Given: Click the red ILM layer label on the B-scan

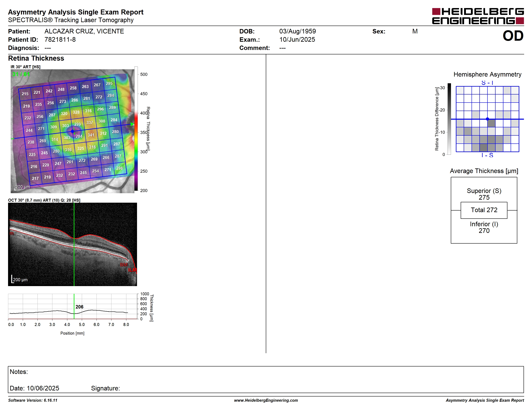Looking at the screenshot, I should [133, 270].
